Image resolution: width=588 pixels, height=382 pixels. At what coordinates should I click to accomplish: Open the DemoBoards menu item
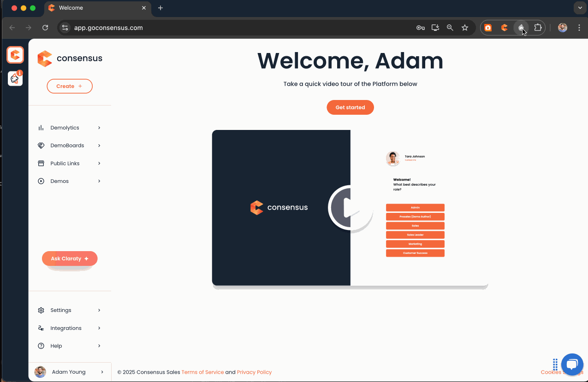click(x=70, y=146)
